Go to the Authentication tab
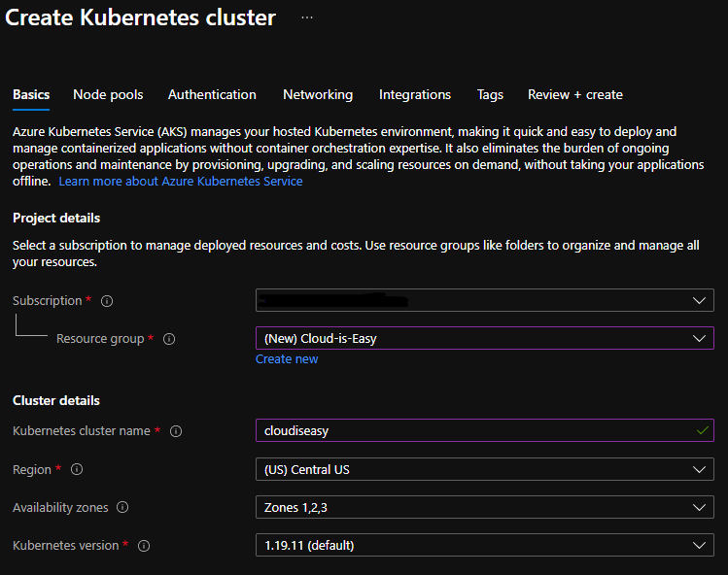This screenshot has width=728, height=575. click(212, 94)
